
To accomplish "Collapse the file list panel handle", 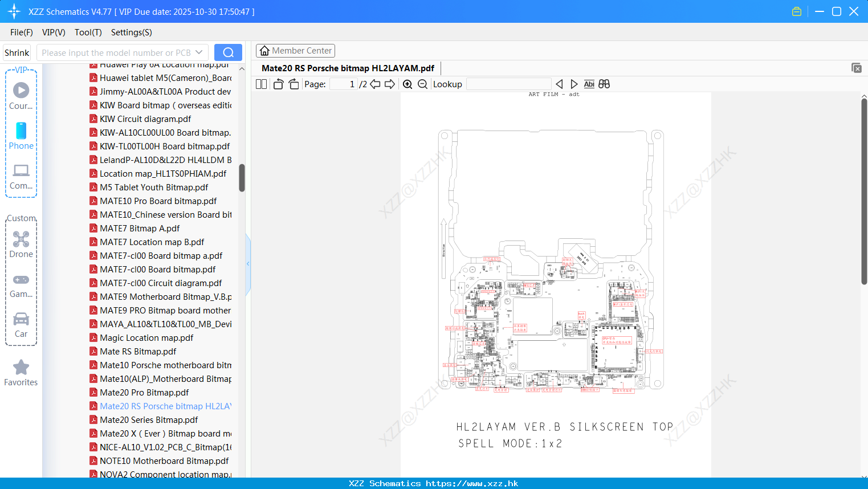I will pyautogui.click(x=248, y=264).
